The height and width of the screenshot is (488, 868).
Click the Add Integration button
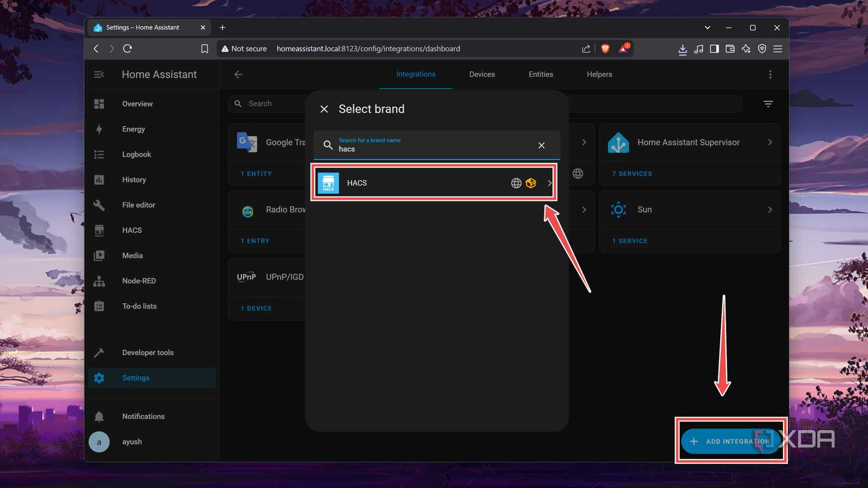click(x=731, y=441)
